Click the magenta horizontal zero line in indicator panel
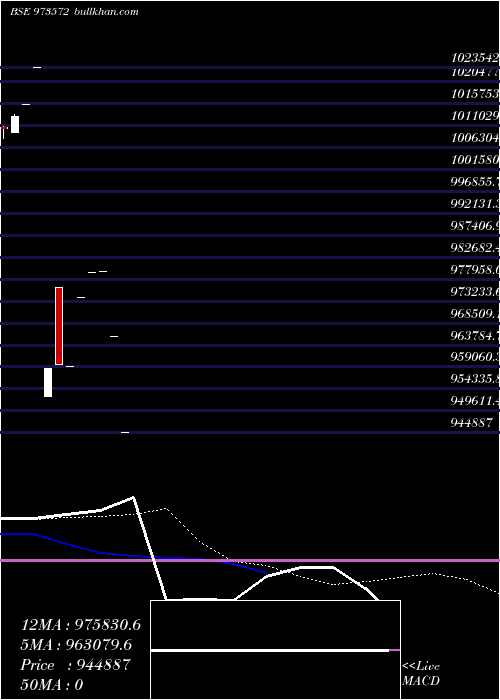This screenshot has width=500, height=700. point(250,560)
